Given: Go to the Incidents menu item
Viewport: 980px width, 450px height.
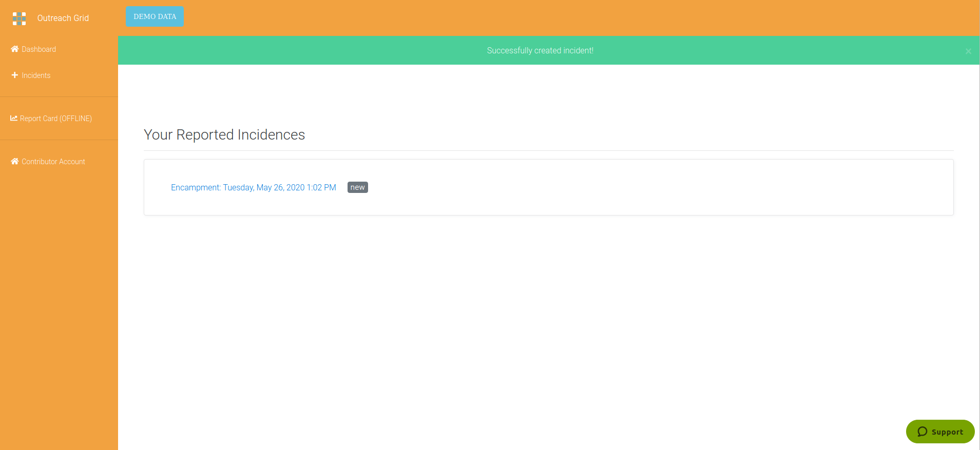Looking at the screenshot, I should point(36,75).
